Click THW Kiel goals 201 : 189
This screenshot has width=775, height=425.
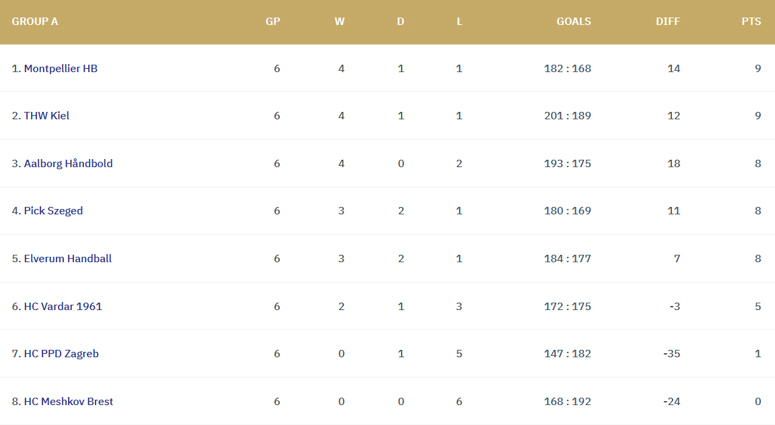[x=567, y=116]
